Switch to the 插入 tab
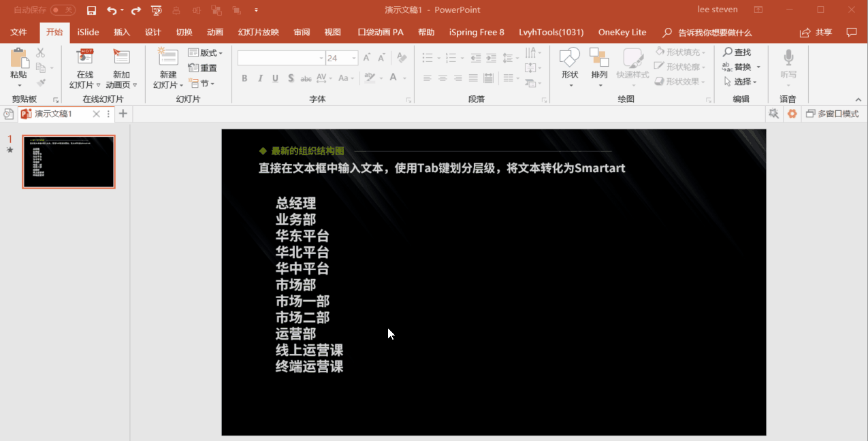This screenshot has width=868, height=441. coord(122,32)
